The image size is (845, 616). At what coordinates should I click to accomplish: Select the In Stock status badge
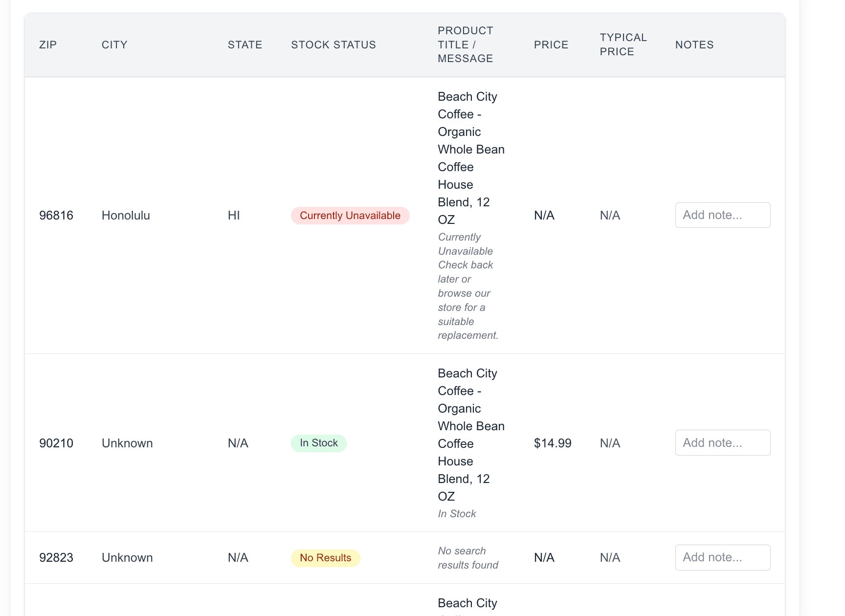(x=319, y=443)
